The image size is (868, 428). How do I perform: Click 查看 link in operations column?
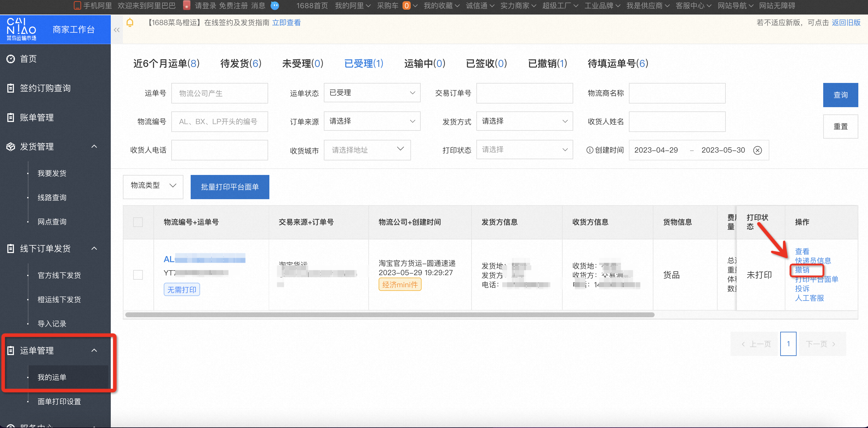coord(802,252)
